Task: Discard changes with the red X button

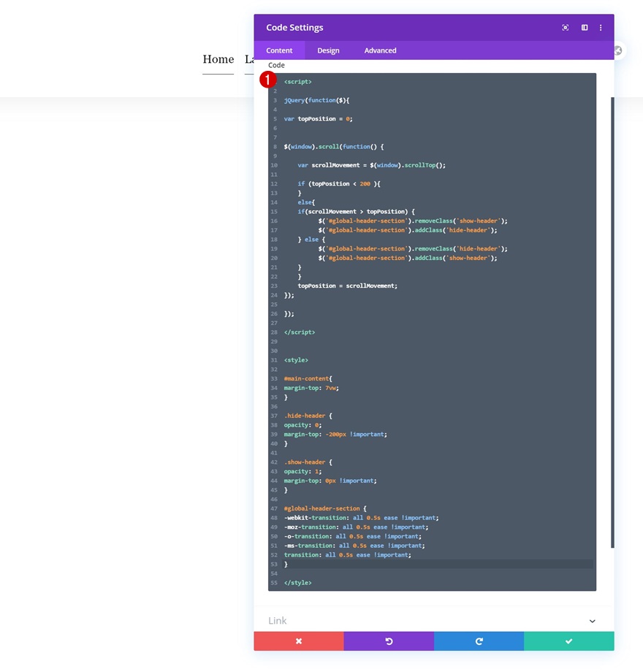Action: click(x=299, y=641)
